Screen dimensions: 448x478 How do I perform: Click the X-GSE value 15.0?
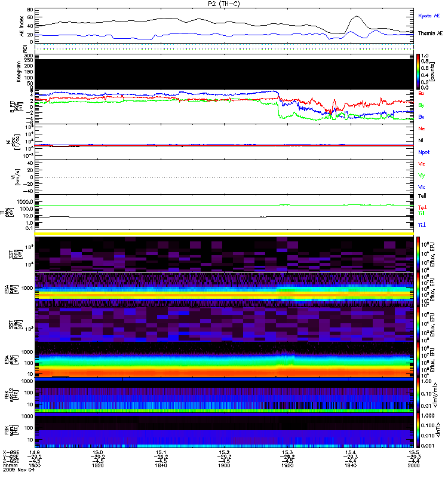pos(97,452)
